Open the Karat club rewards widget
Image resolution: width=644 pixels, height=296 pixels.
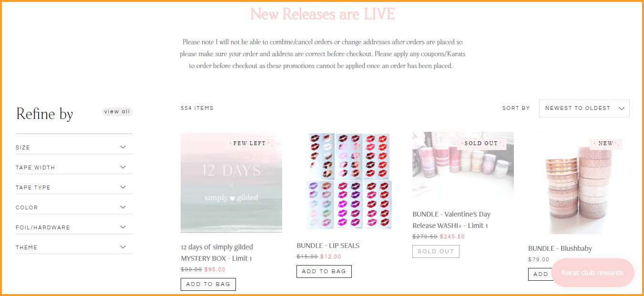pos(593,273)
